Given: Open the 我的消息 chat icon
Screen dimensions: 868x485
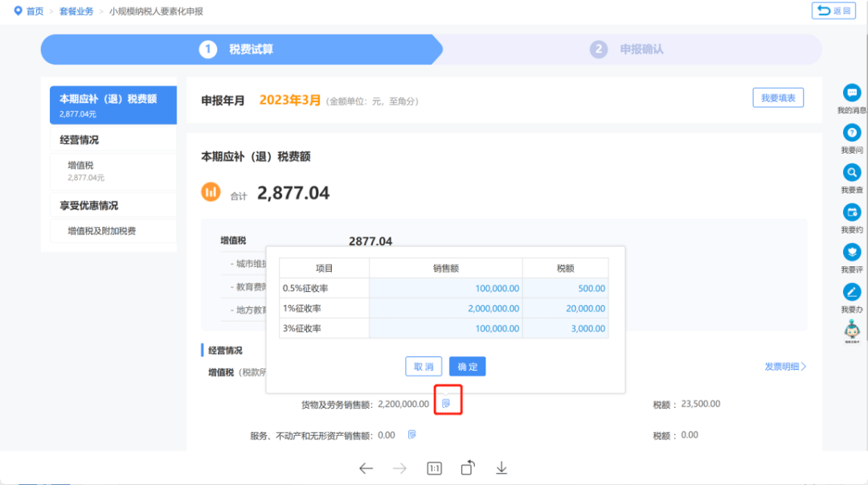Looking at the screenshot, I should 851,92.
